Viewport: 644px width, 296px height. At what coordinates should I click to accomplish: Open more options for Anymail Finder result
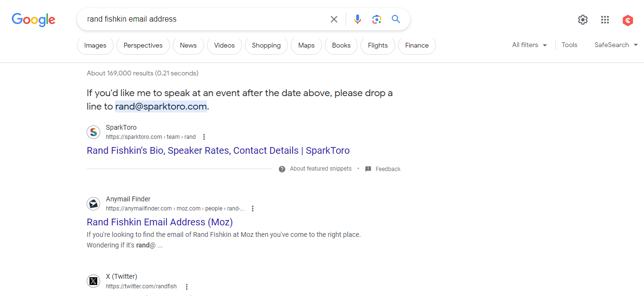253,209
